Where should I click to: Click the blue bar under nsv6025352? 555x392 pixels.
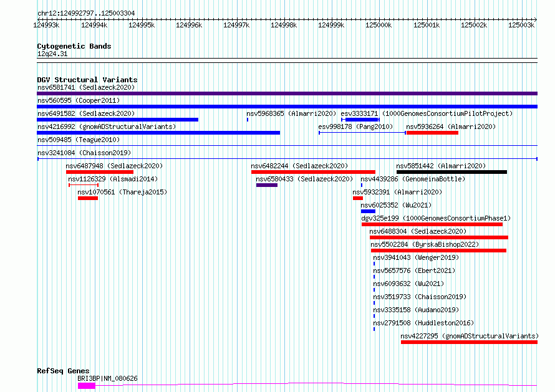click(x=368, y=211)
